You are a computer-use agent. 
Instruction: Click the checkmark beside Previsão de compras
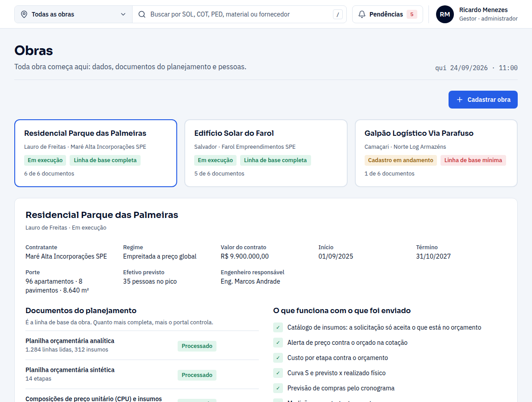[x=278, y=388]
